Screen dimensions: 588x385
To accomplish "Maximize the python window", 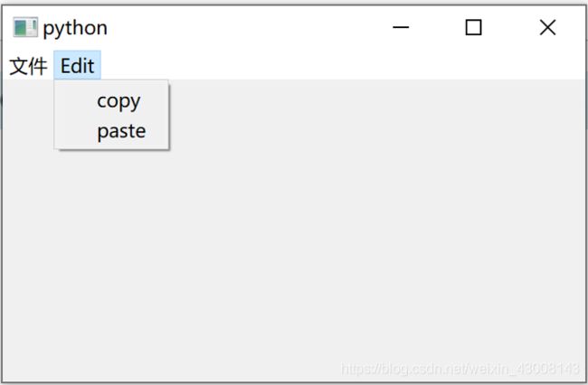I will pyautogui.click(x=473, y=27).
